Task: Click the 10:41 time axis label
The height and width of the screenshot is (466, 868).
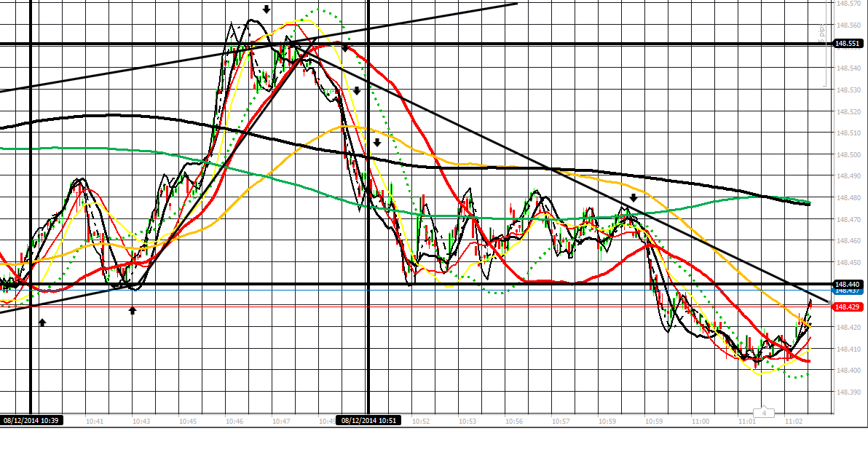Action: tap(95, 421)
